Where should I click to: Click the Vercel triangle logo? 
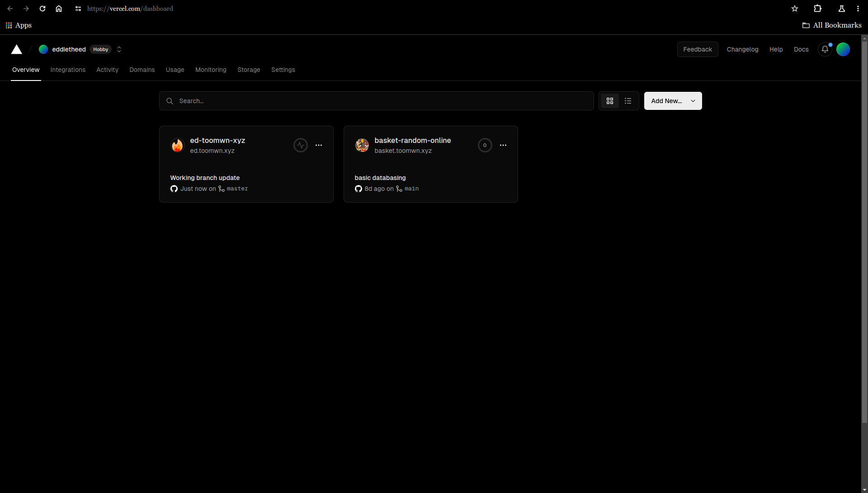click(17, 49)
